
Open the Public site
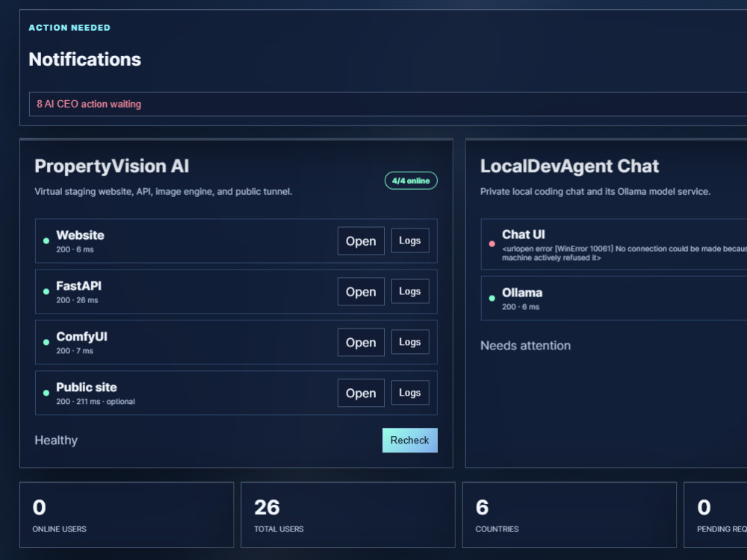click(361, 393)
